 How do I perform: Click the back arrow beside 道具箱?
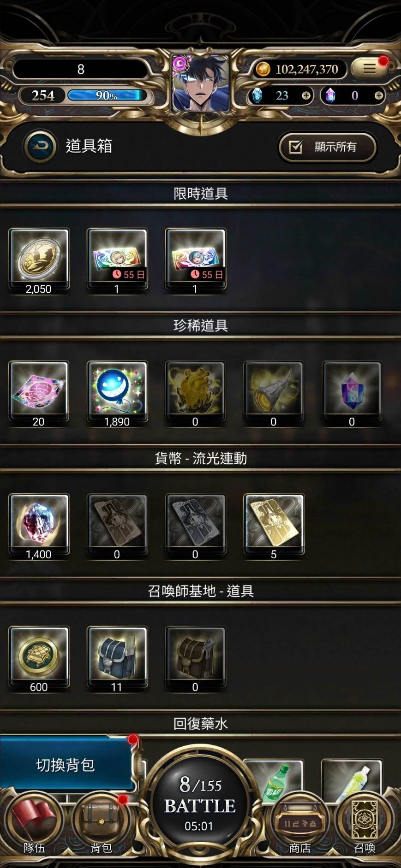[41, 146]
